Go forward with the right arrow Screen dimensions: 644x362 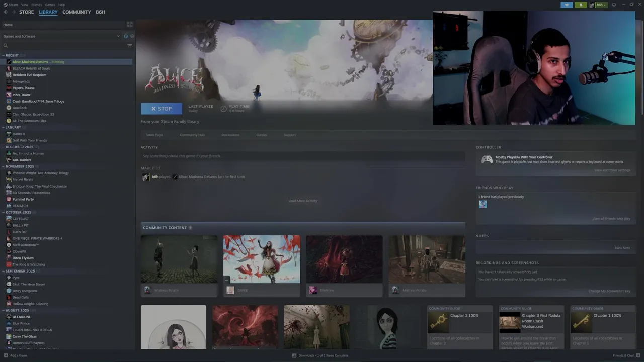[14, 12]
